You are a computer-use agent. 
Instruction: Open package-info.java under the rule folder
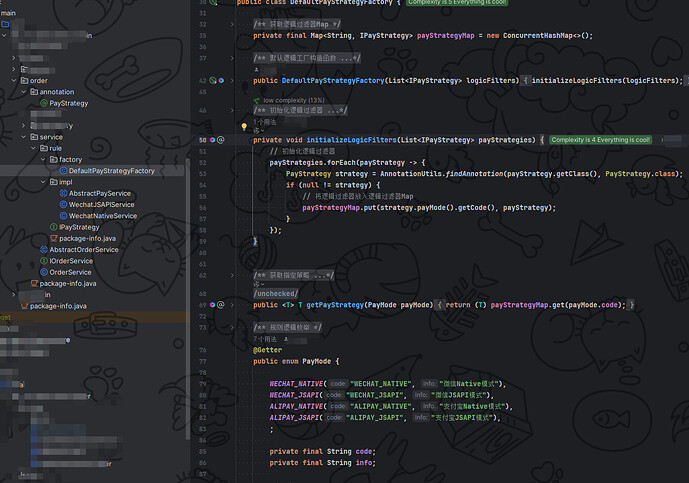(87, 238)
